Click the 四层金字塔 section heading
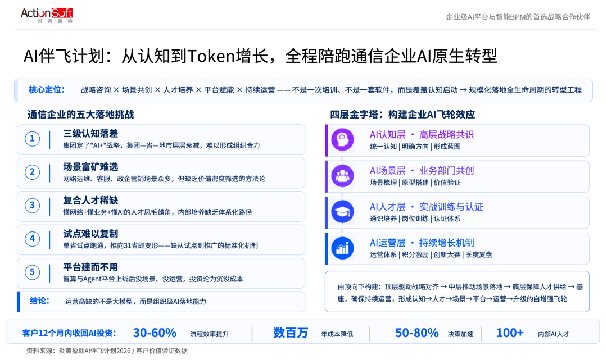The height and width of the screenshot is (364, 607). coord(402,115)
